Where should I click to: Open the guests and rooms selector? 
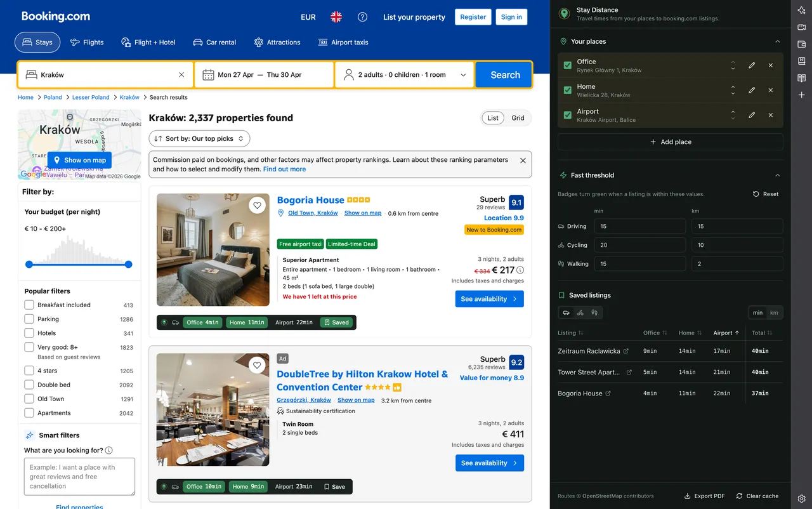point(405,75)
